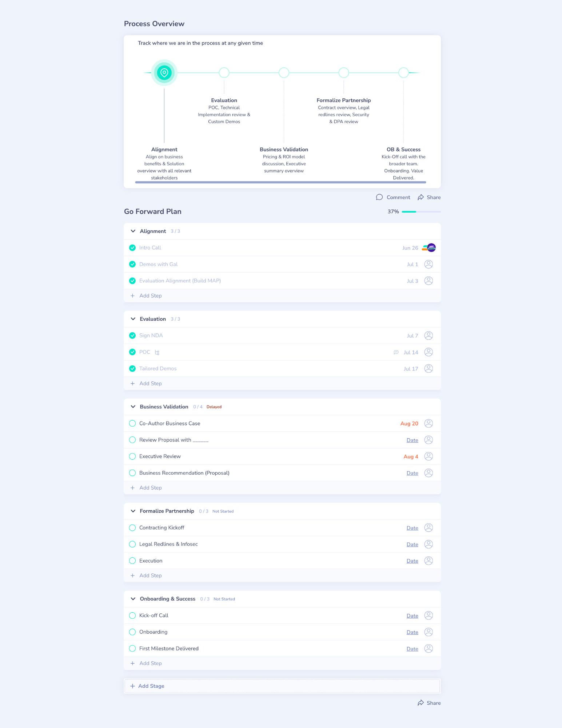The image size is (562, 728).
Task: Assign a person to Review Proposal step
Action: tap(429, 440)
